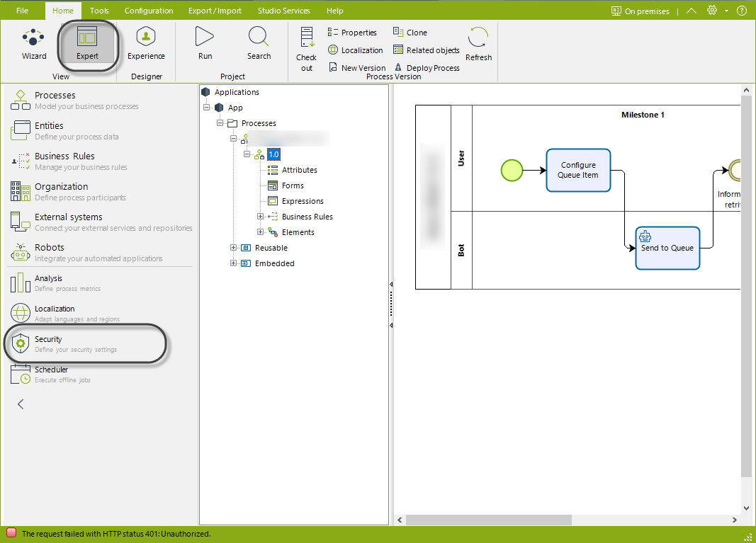This screenshot has height=543, width=756.
Task: Select Attributes in the tree
Action: (x=300, y=170)
